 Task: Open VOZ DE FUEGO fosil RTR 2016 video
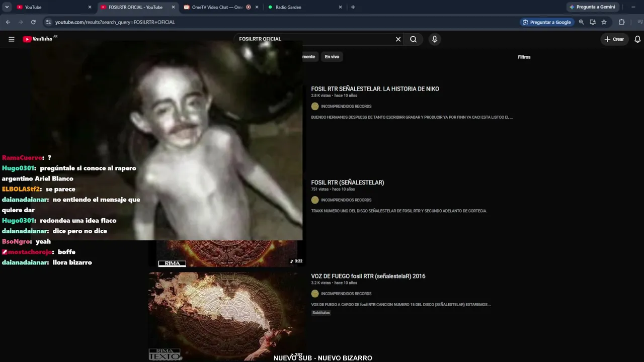pyautogui.click(x=368, y=276)
